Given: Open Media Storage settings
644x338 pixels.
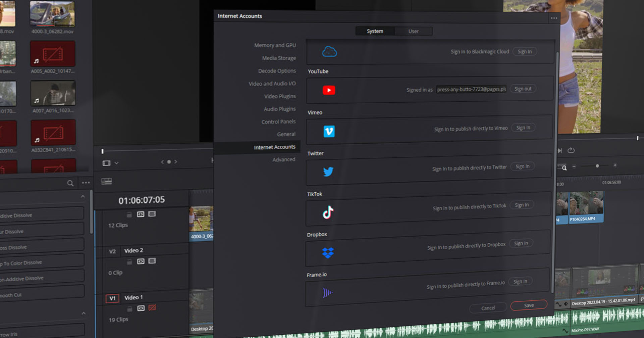Looking at the screenshot, I should point(279,58).
